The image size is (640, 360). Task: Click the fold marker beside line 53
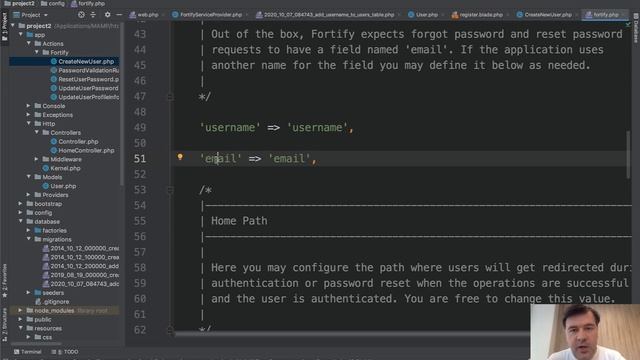tap(170, 190)
